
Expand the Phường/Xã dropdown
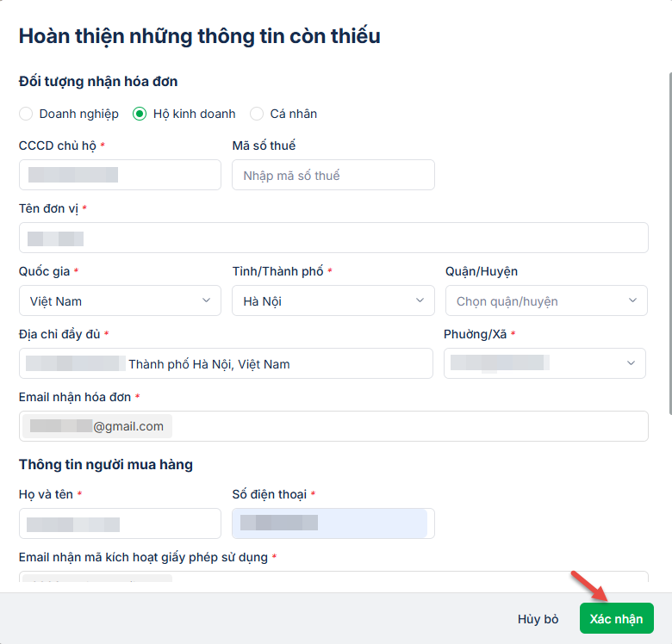tap(544, 363)
